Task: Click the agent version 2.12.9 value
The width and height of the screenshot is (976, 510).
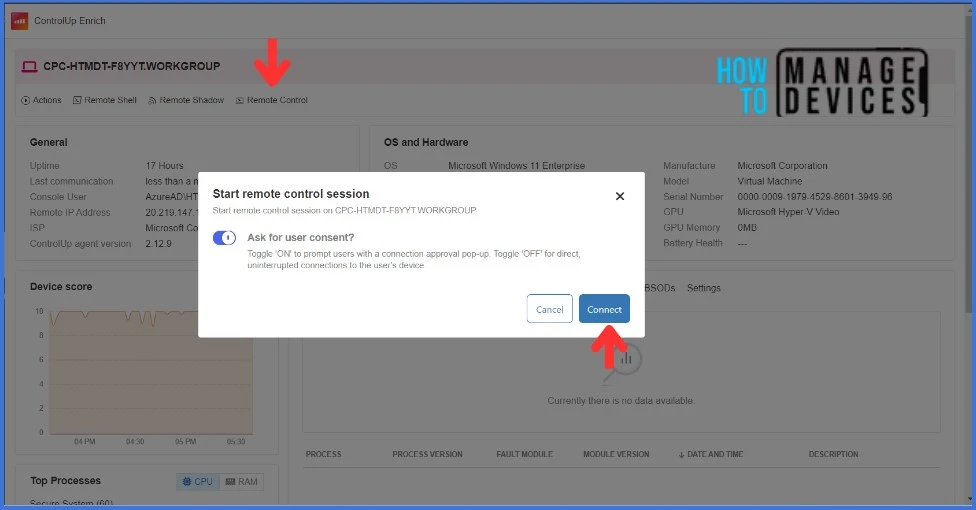Action: (158, 243)
